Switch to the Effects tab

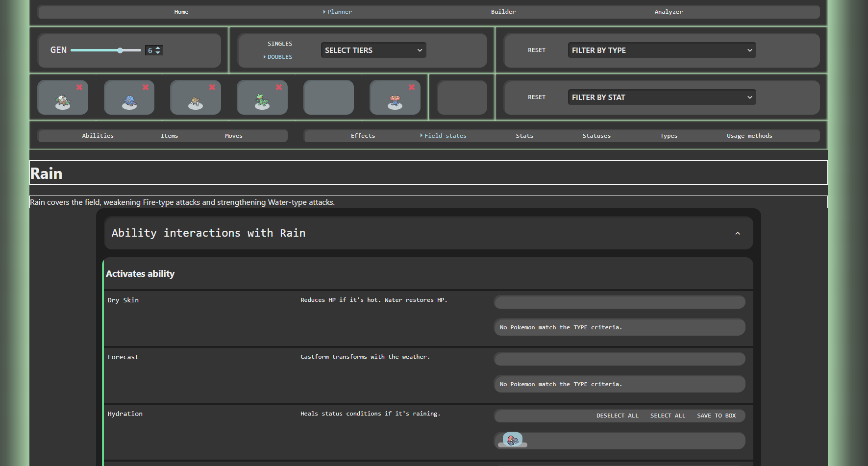click(363, 136)
